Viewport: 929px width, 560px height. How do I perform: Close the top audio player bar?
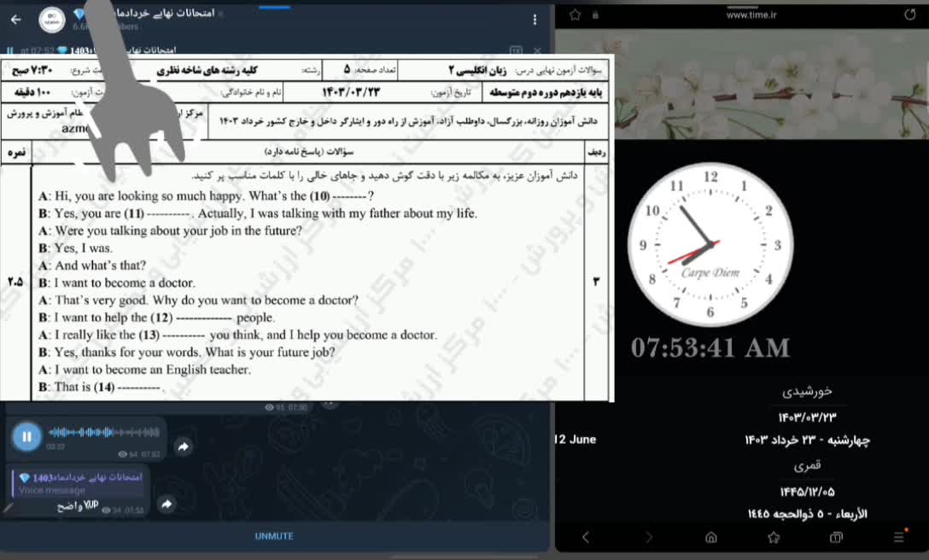pyautogui.click(x=537, y=50)
